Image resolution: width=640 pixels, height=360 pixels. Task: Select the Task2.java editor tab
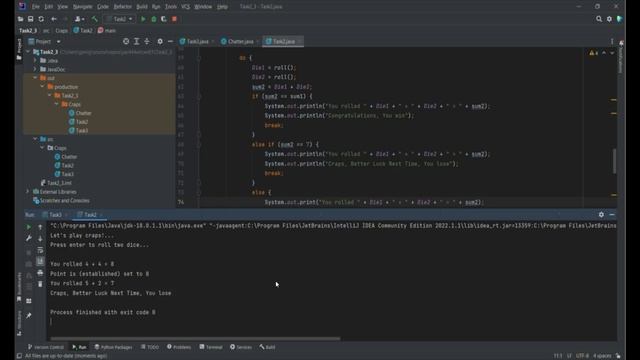point(283,41)
